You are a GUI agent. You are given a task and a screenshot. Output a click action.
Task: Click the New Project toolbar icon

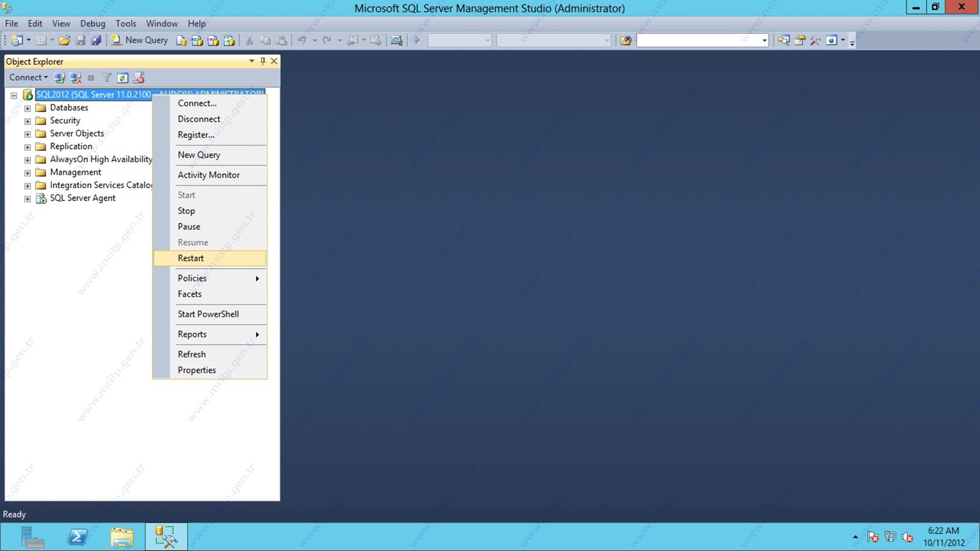pos(17,40)
